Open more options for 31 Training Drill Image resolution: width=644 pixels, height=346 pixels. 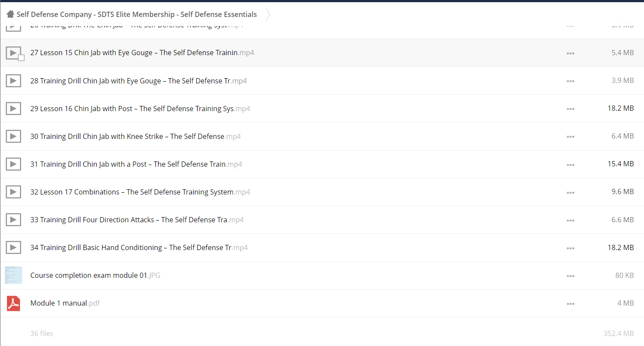571,165
